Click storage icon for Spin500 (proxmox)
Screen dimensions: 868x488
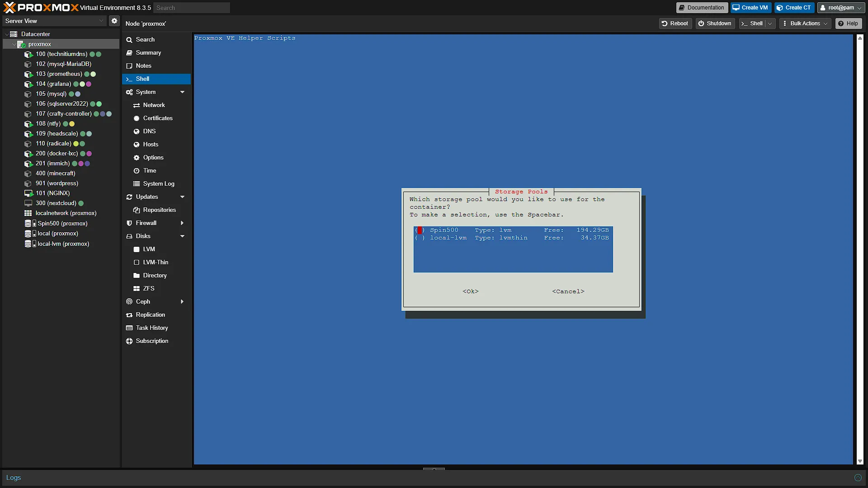tap(30, 223)
